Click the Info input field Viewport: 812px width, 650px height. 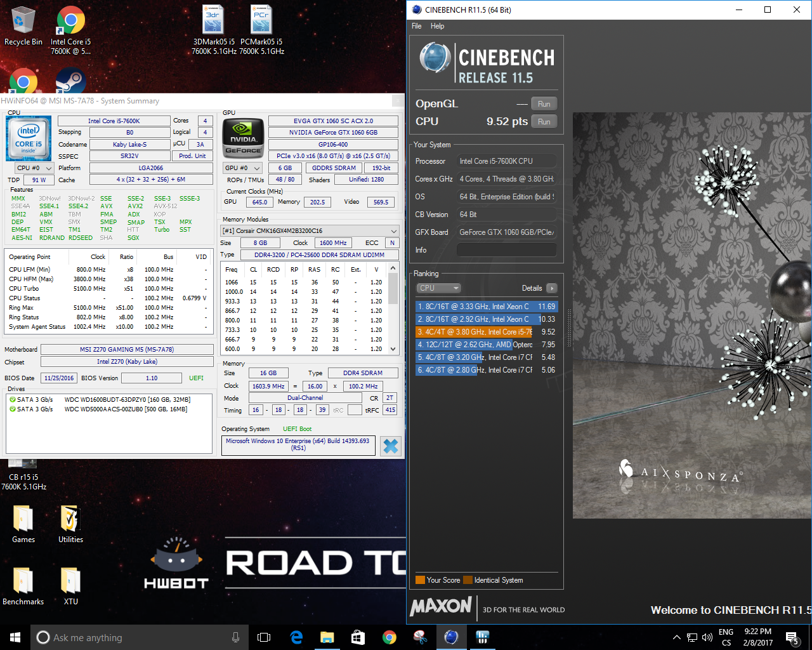coord(506,250)
